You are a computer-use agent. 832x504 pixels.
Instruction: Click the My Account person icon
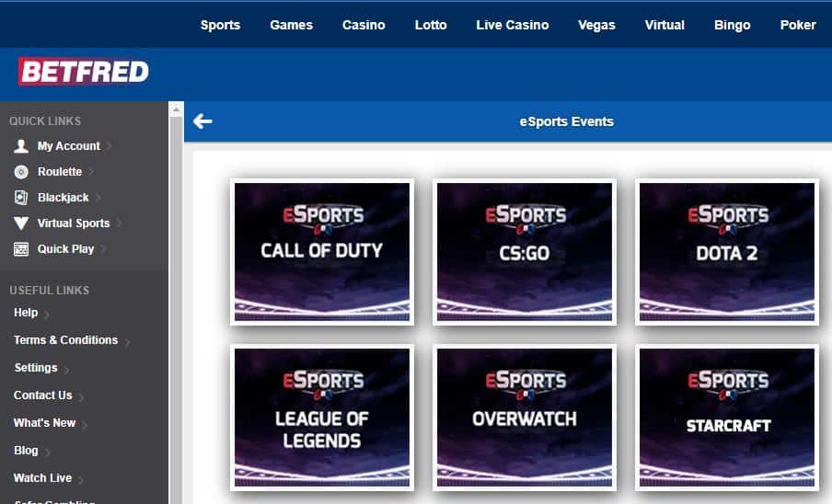point(21,145)
